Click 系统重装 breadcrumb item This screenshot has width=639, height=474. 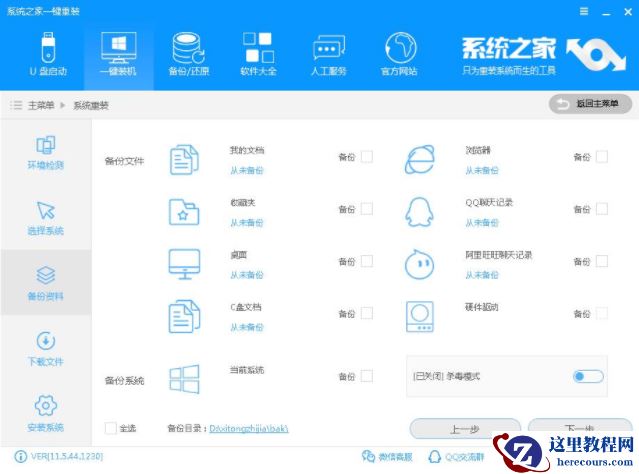(x=91, y=106)
